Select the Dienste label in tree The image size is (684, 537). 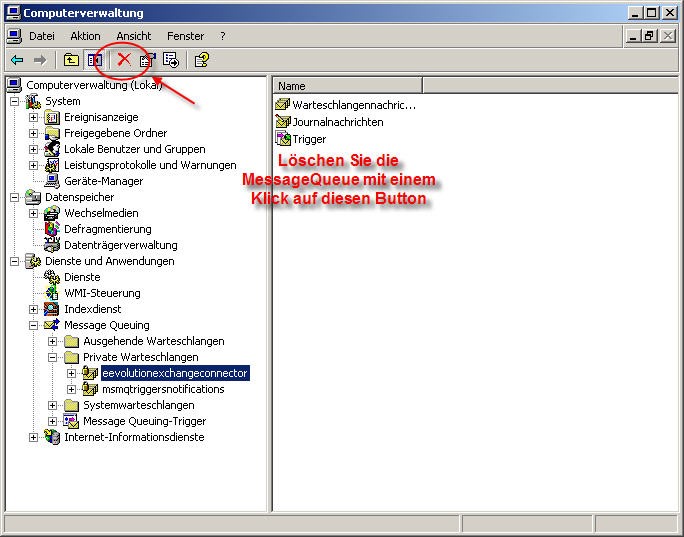point(82,277)
